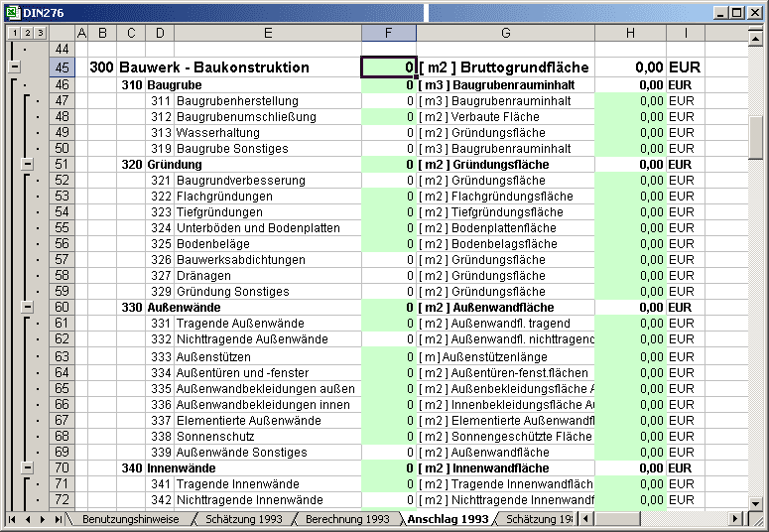Jump to last sheet tab using navigation arrow

59,519
